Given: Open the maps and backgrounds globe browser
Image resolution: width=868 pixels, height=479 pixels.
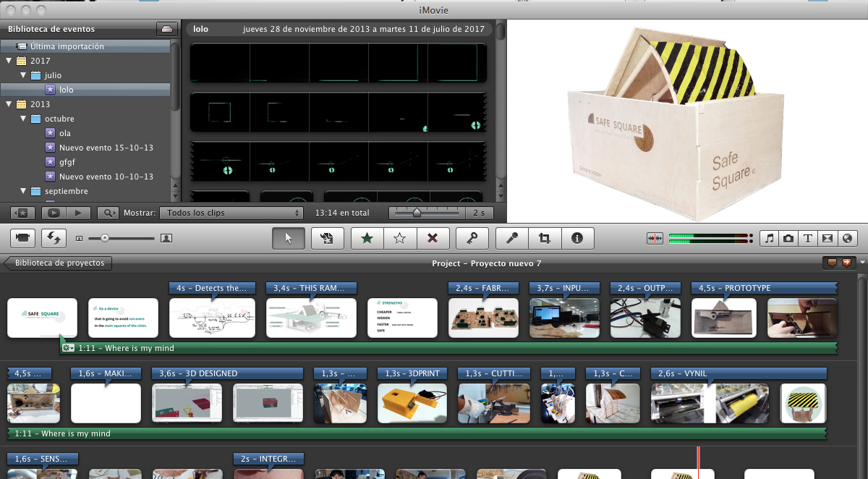Looking at the screenshot, I should click(x=846, y=238).
